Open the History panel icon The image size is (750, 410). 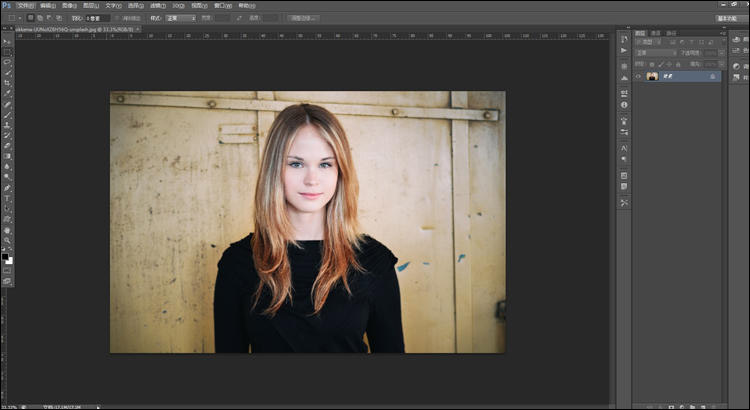624,39
